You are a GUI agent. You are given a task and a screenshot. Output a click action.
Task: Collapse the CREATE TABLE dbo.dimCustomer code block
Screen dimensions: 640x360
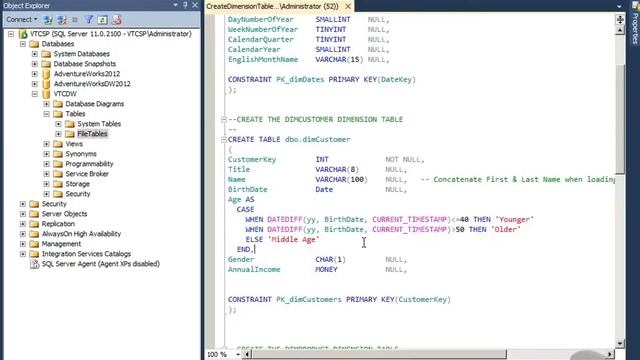[224, 140]
